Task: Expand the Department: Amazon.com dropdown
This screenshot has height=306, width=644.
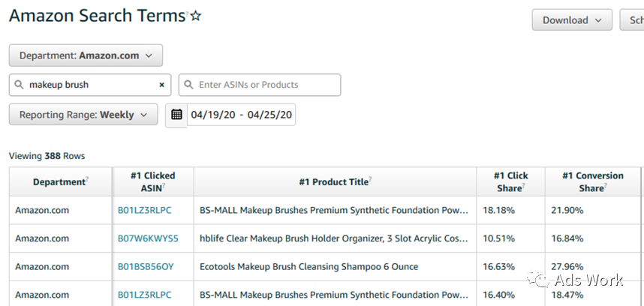Action: click(x=86, y=55)
